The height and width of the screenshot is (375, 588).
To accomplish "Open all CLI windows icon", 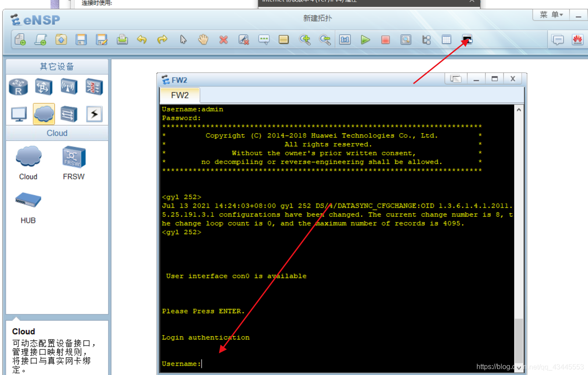I will tap(467, 40).
